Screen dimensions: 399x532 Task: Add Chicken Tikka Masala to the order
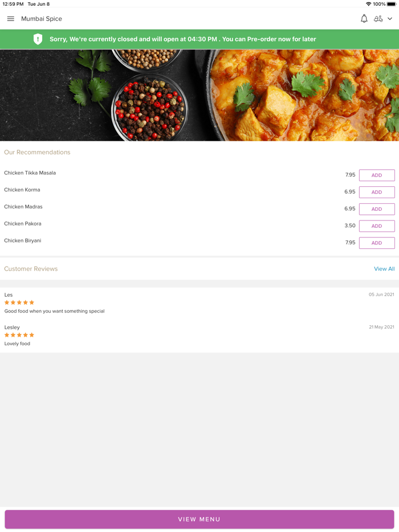[377, 175]
